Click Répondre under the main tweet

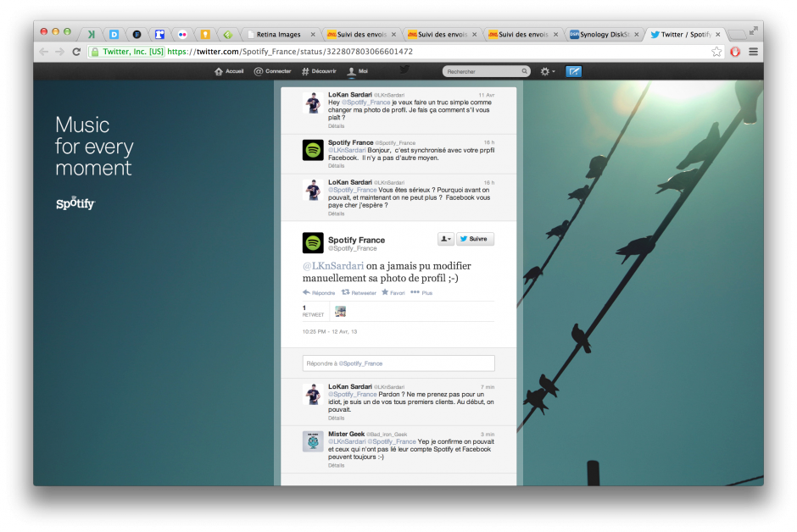coord(319,293)
